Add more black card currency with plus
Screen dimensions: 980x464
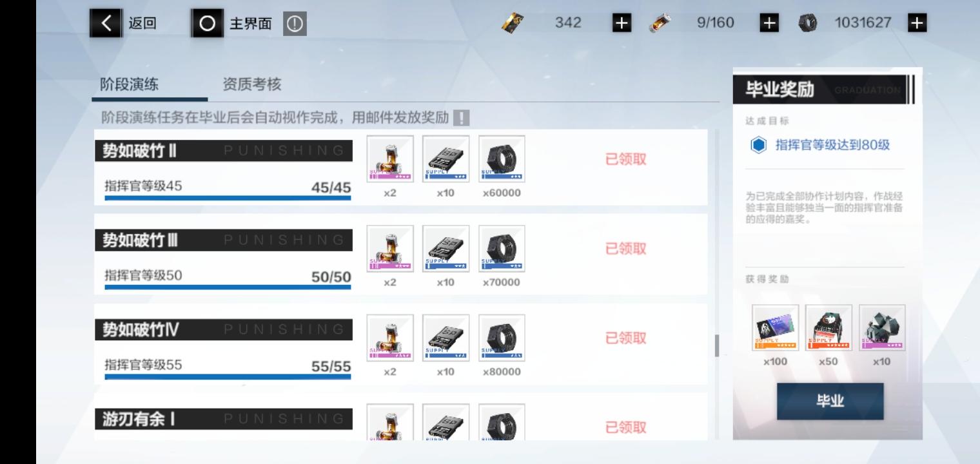pos(621,23)
